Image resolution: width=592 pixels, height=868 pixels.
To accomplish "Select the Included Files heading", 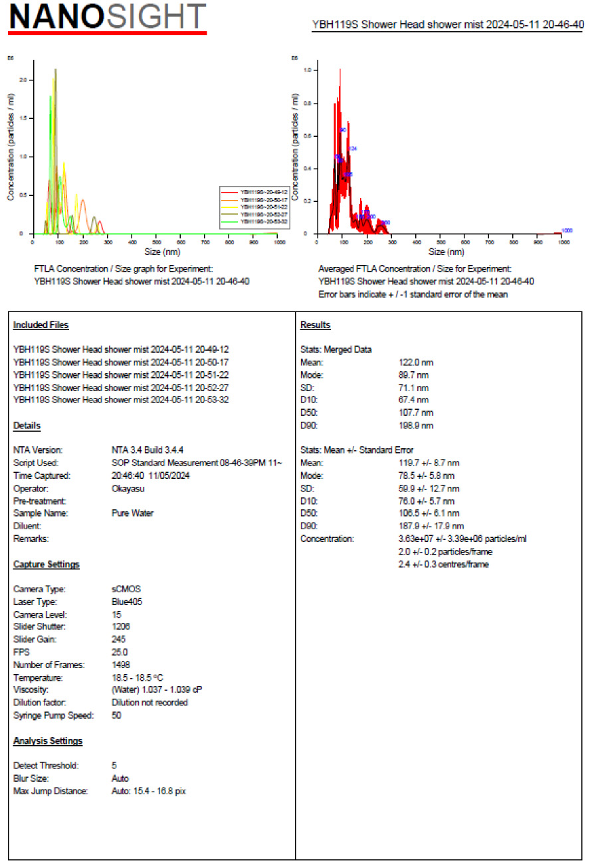I will [41, 325].
